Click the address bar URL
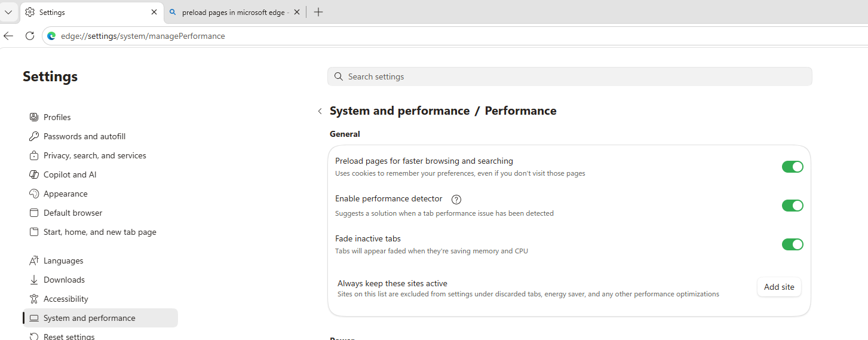 [143, 36]
